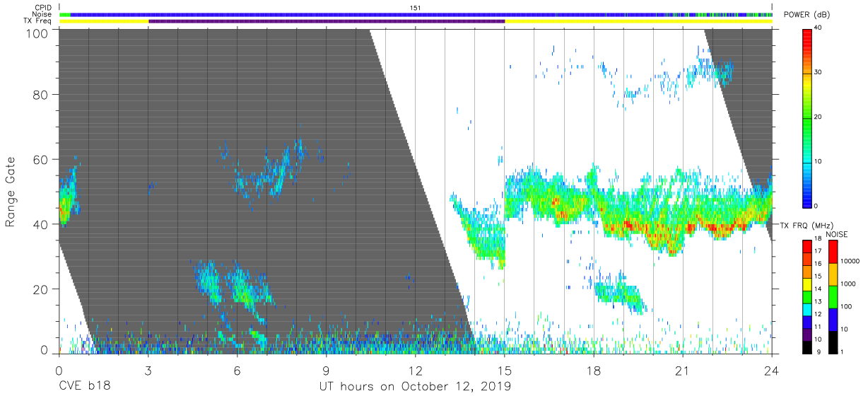Click the 3 tick on UT hours axis
Image resolution: width=868 pixels, height=401 pixels.
(x=148, y=370)
